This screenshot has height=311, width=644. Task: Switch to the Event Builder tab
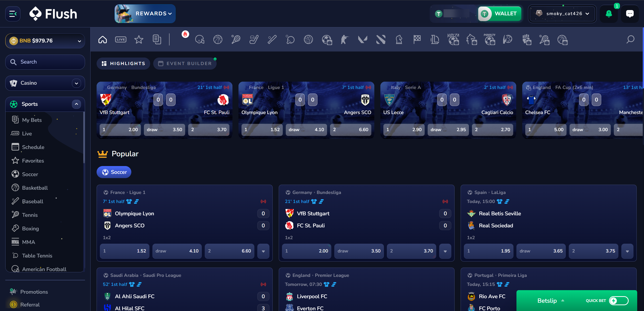(185, 64)
